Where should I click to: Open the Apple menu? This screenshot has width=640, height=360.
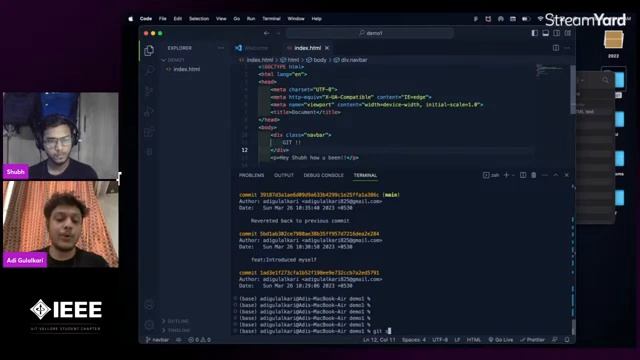point(131,19)
